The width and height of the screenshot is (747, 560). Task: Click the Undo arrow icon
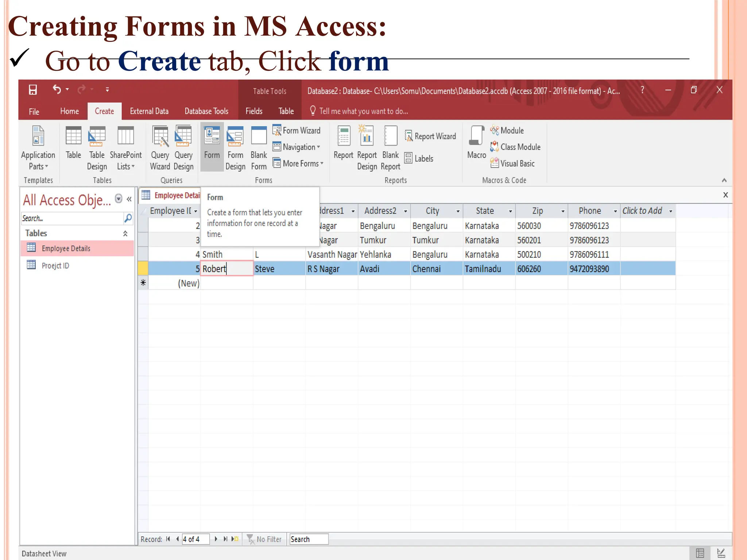point(57,89)
